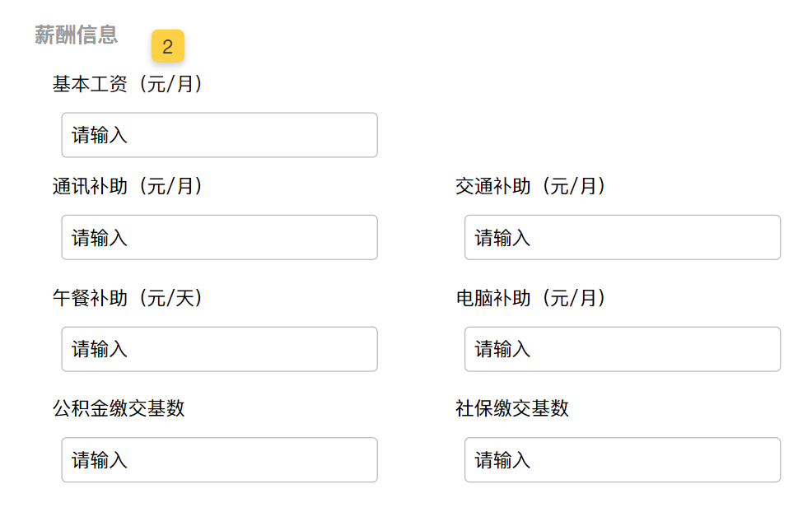Select the 公积金缴交基数 label
Image resolution: width=812 pixels, height=512 pixels.
coord(119,408)
